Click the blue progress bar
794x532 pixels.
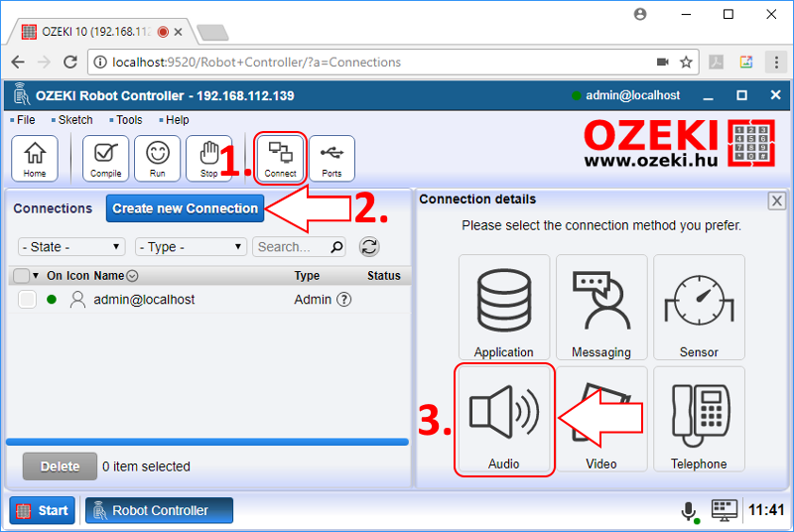tap(207, 442)
